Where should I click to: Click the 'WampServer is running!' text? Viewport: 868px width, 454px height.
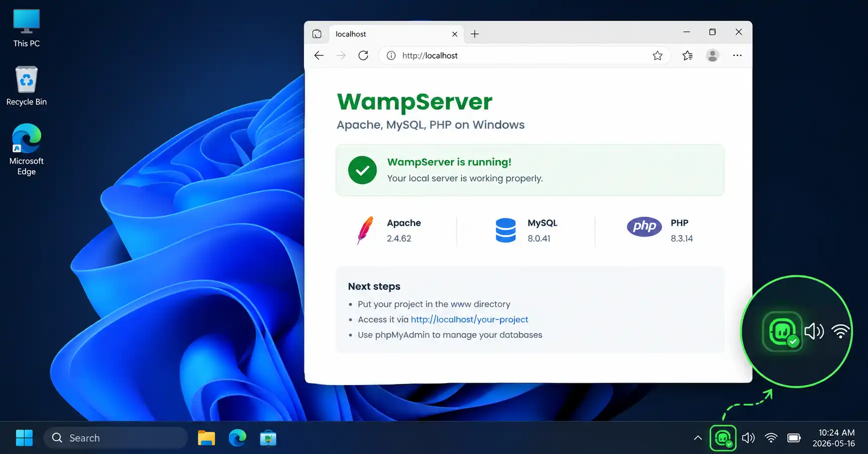(449, 162)
